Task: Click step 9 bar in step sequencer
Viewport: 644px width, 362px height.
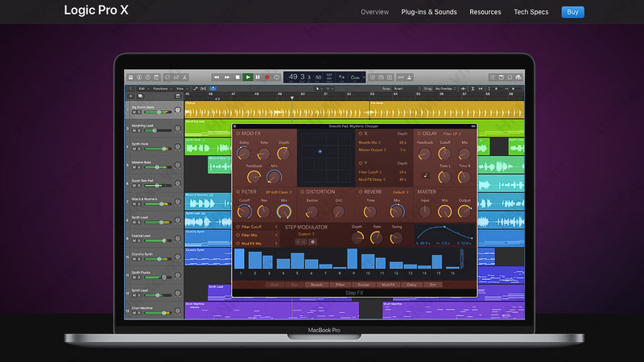Action: (x=353, y=258)
